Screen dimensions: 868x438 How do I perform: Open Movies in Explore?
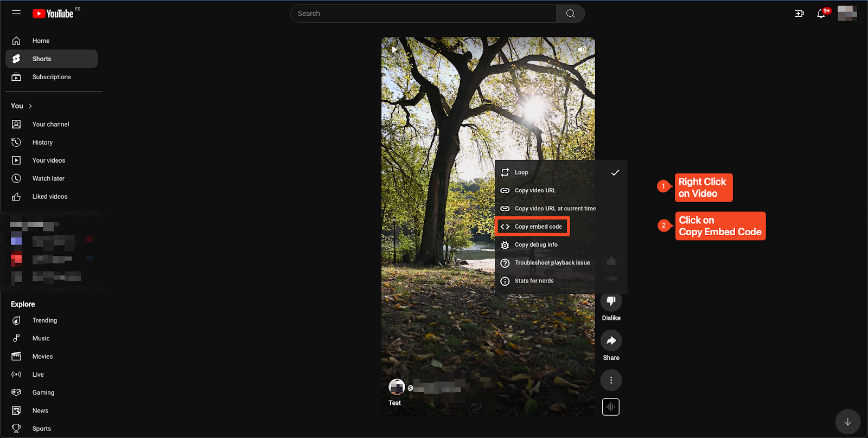[x=52, y=356]
